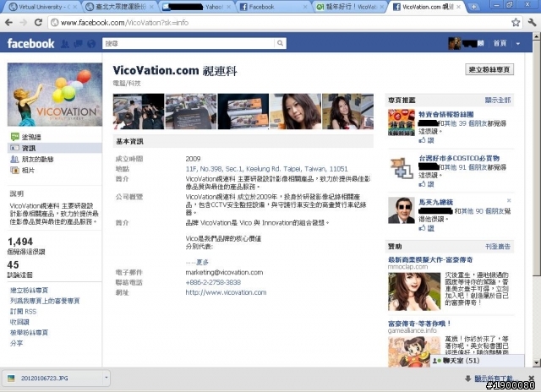Reload the page with the refresh icon
Viewport: 541px width, 392px height.
click(38, 23)
